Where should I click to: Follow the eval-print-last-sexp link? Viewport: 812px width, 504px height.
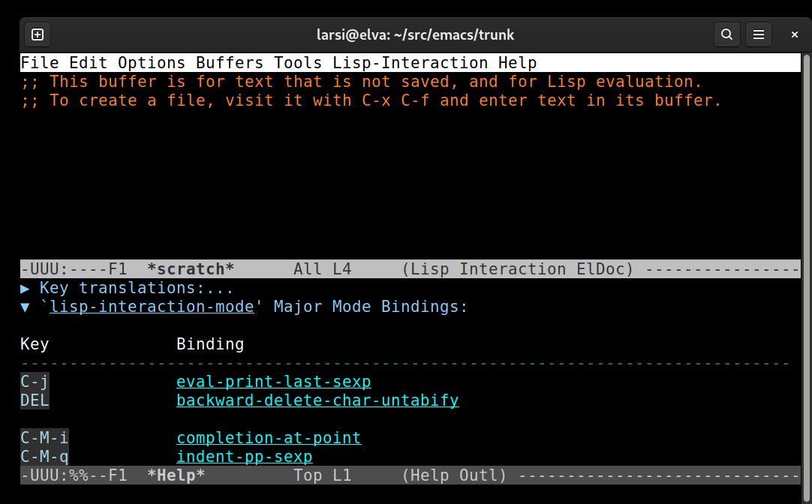273,382
